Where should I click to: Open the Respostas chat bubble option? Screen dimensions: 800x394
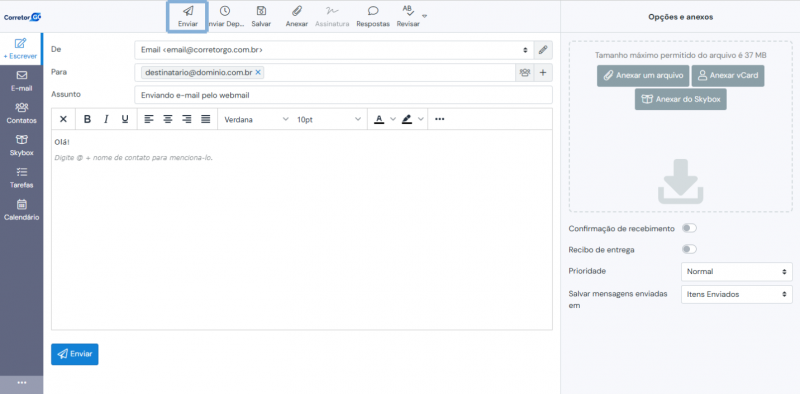(373, 17)
